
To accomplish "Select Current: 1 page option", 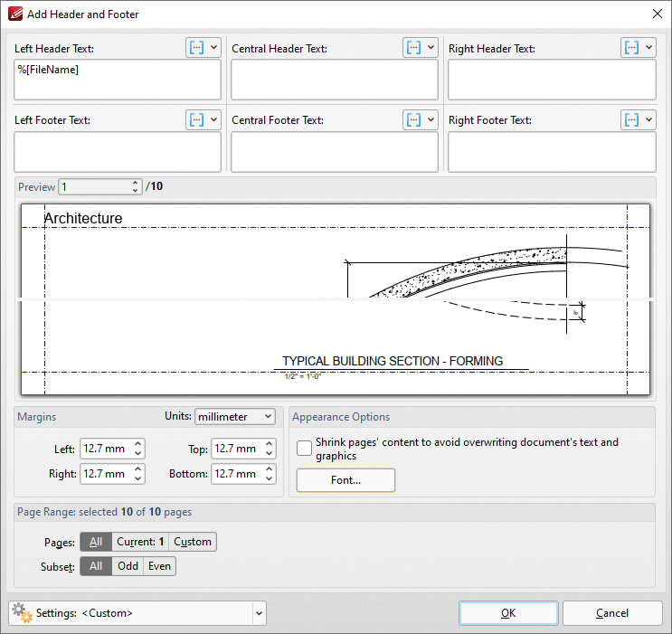I will click(x=140, y=542).
